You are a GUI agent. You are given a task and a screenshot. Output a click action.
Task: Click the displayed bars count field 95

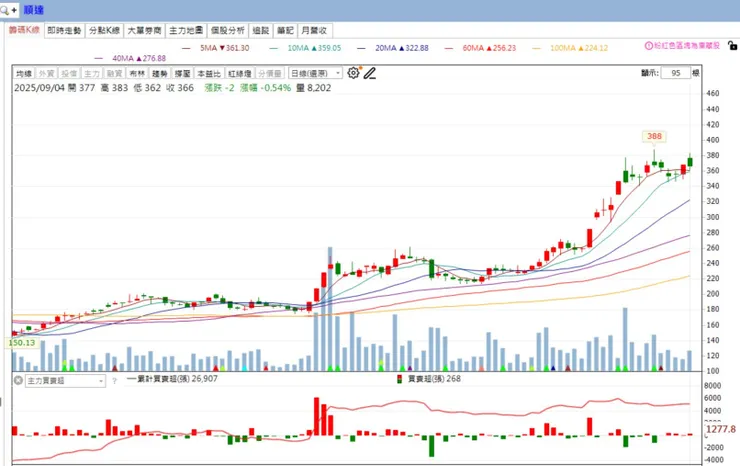pos(675,73)
